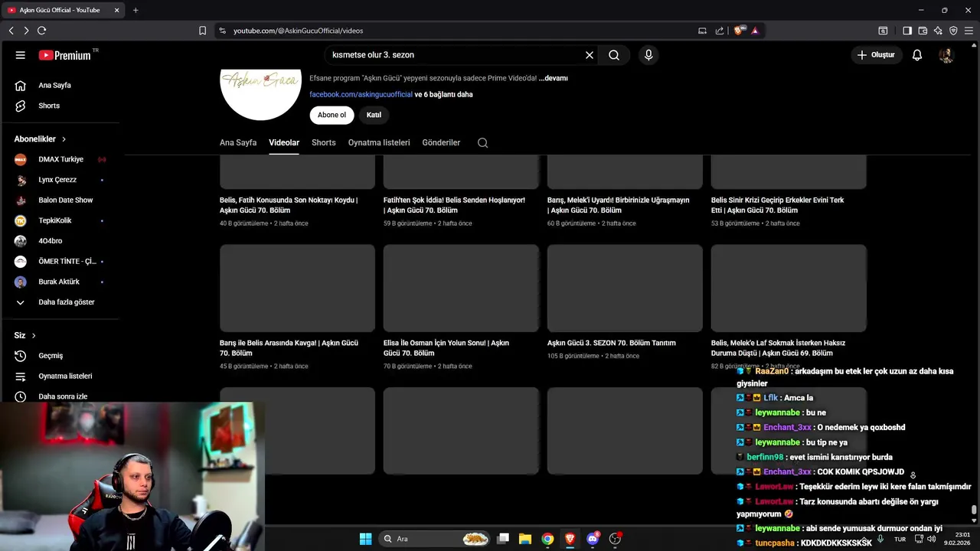
Task: Open Brave Wallet icon
Action: coord(923,31)
